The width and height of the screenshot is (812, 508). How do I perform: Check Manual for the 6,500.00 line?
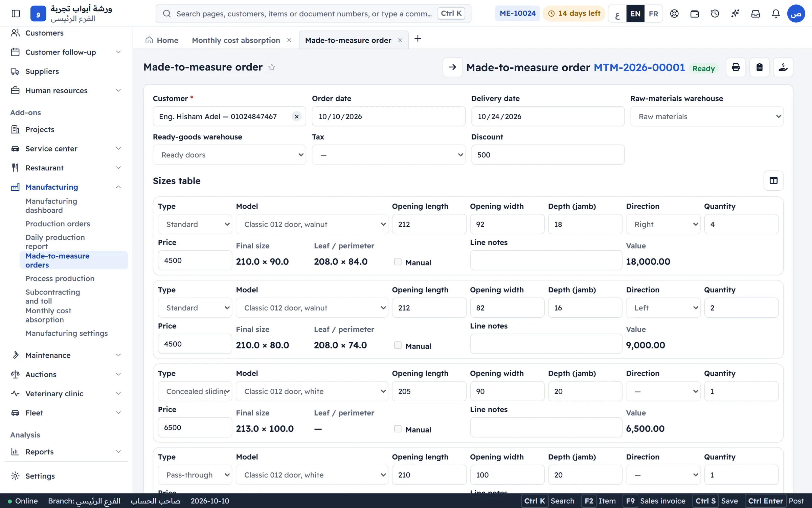398,429
